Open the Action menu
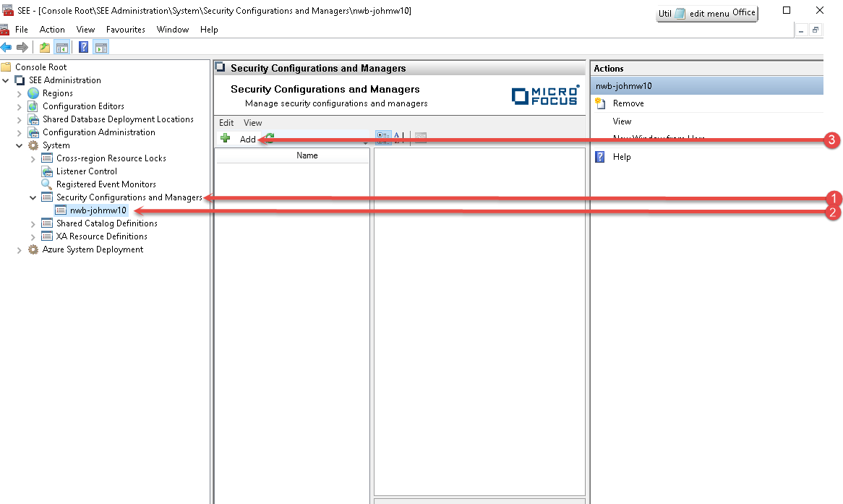This screenshot has height=504, width=843. coord(52,30)
